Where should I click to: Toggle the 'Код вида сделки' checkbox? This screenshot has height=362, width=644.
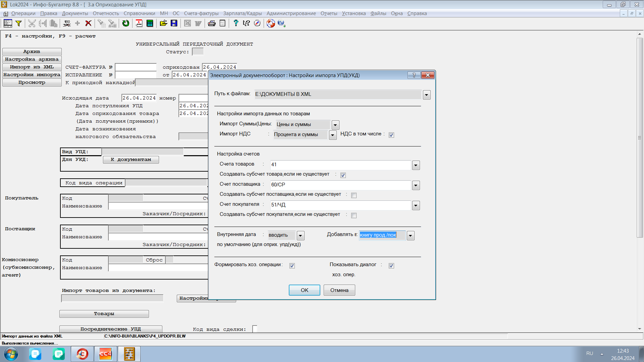point(255,329)
